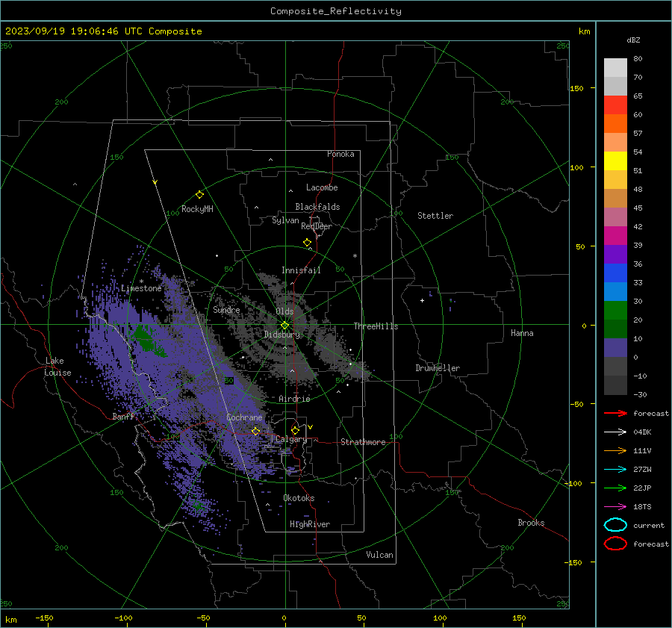This screenshot has height=628, width=672.
Task: Select the yellow diamond marker below RedDeer
Action: (x=308, y=243)
